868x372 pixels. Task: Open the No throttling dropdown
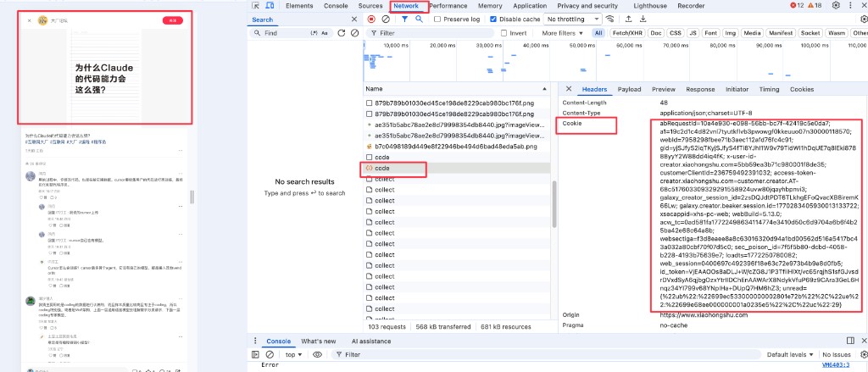572,19
